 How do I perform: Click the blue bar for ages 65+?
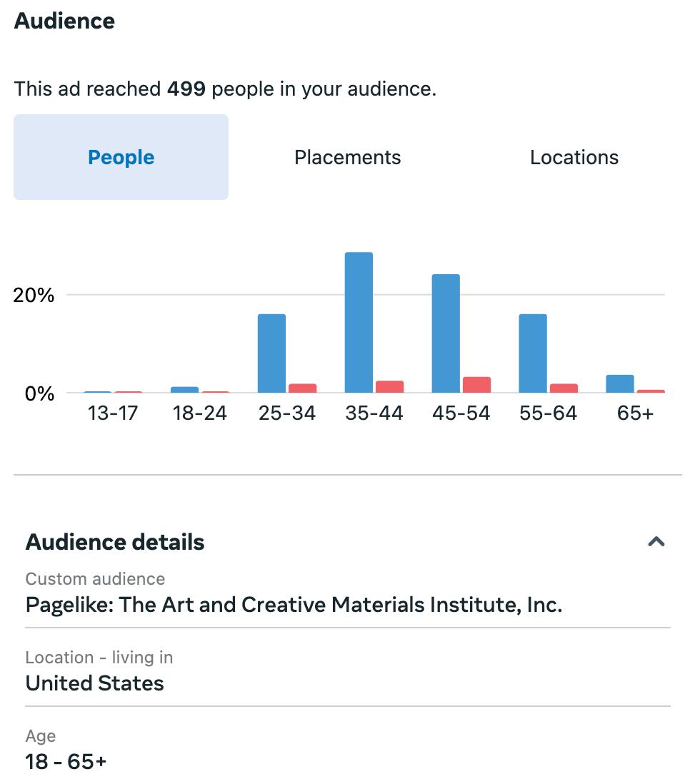pyautogui.click(x=620, y=383)
